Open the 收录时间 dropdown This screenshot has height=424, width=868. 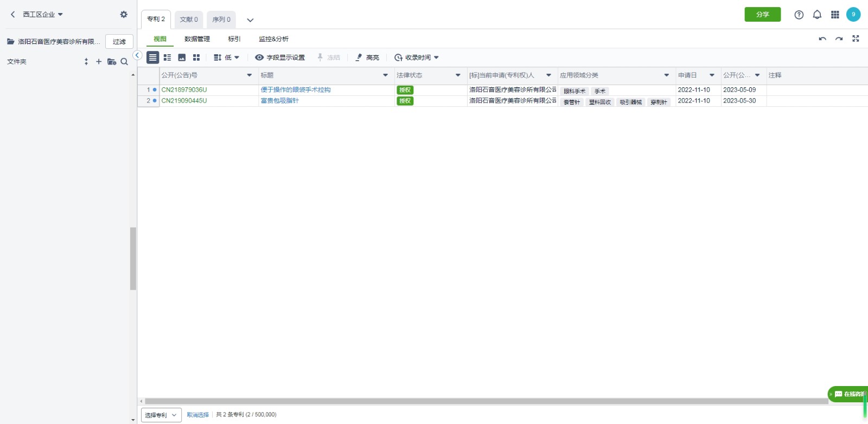[416, 57]
